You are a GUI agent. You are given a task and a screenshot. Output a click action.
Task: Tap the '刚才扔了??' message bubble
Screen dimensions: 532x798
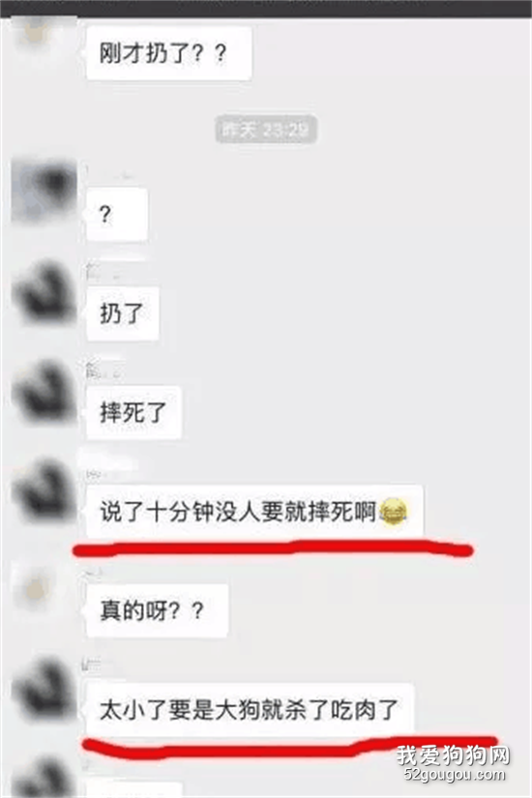point(169,53)
